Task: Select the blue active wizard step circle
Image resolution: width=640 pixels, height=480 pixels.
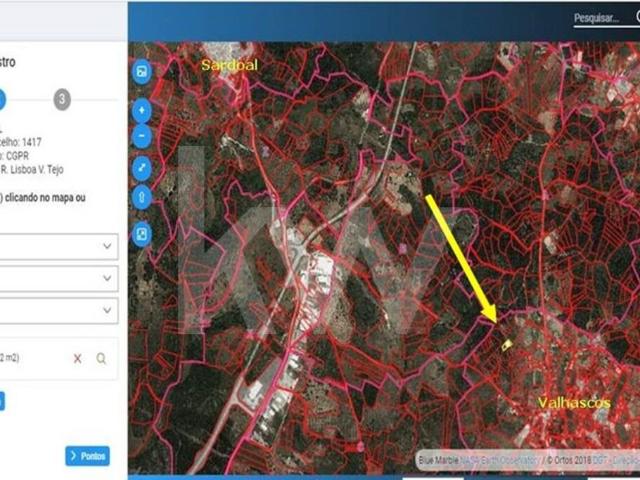Action: tap(2, 99)
